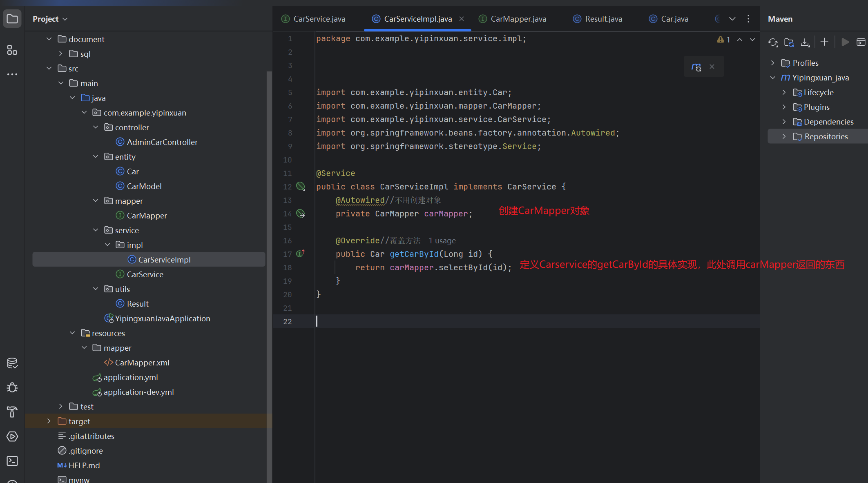This screenshot has height=483, width=868.
Task: Click the Maven add project plus icon
Action: point(824,42)
